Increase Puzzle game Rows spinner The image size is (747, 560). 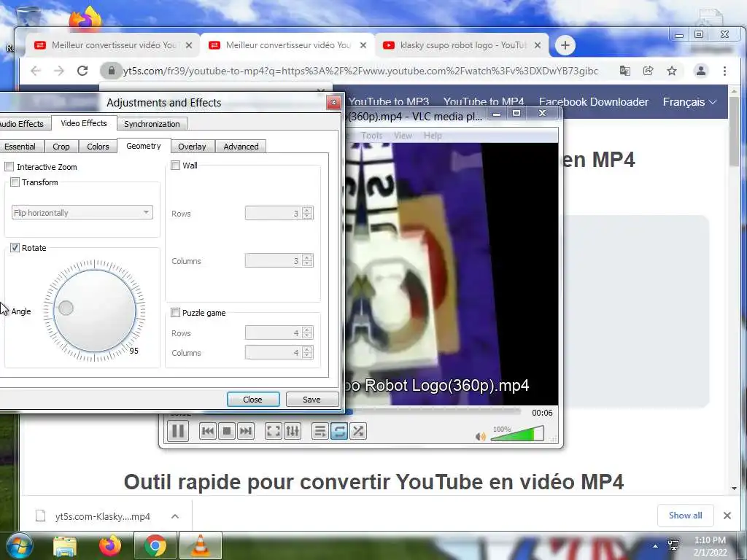pos(308,330)
